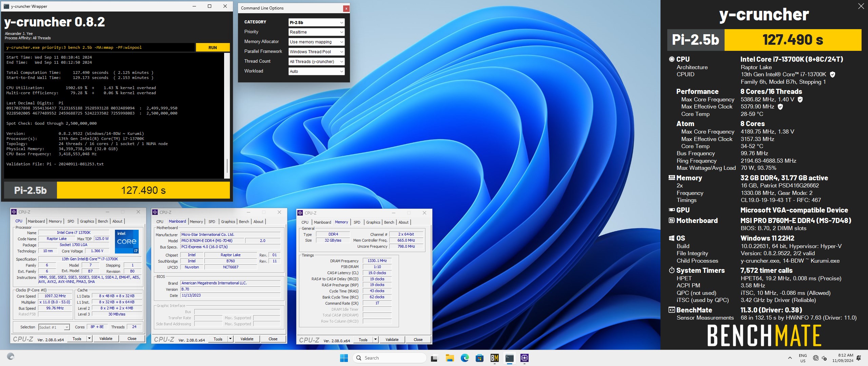The width and height of the screenshot is (868, 366).
Task: Open Windows Start menu
Action: tap(344, 358)
